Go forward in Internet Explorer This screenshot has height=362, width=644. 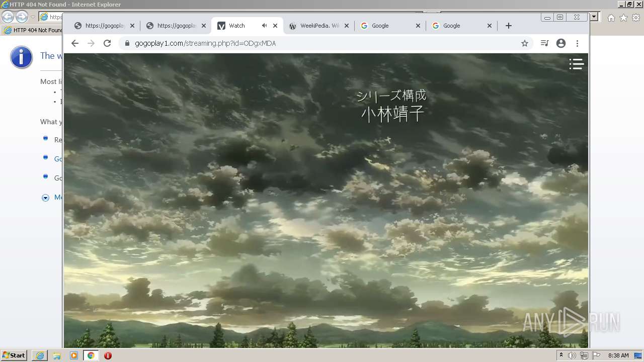coord(22,17)
